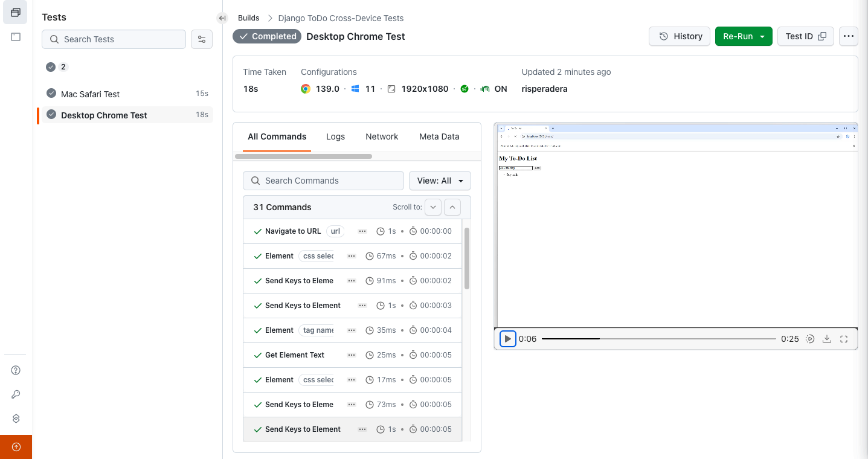Click the History button

[680, 36]
